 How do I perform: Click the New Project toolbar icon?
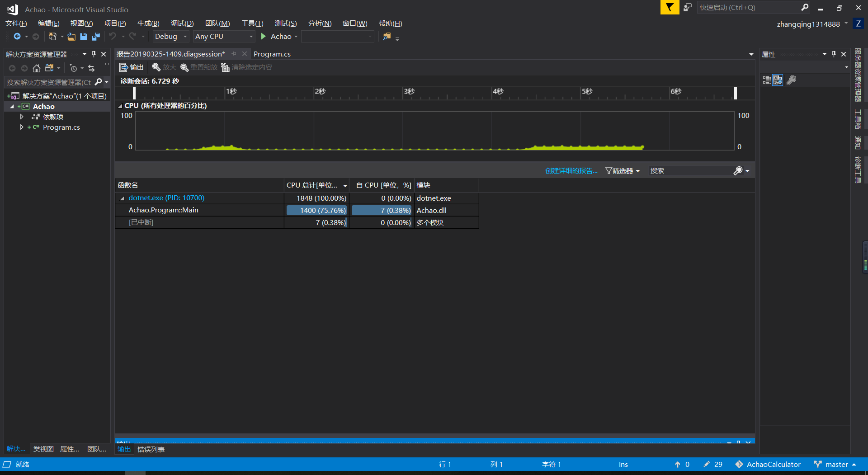tap(52, 36)
